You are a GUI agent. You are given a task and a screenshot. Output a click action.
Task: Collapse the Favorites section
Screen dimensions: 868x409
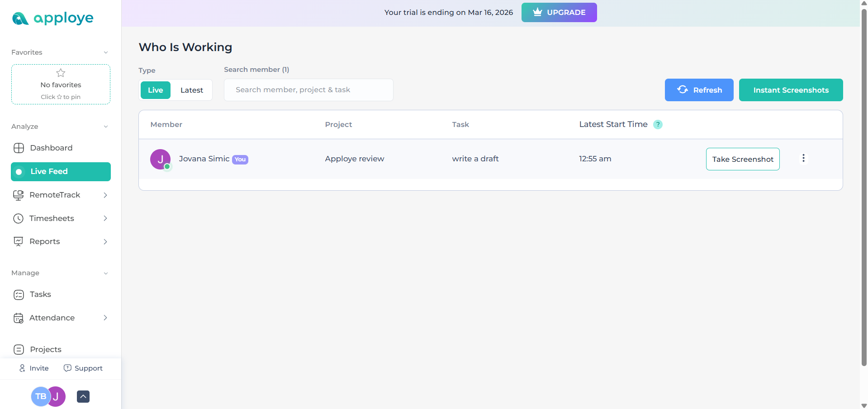click(105, 52)
